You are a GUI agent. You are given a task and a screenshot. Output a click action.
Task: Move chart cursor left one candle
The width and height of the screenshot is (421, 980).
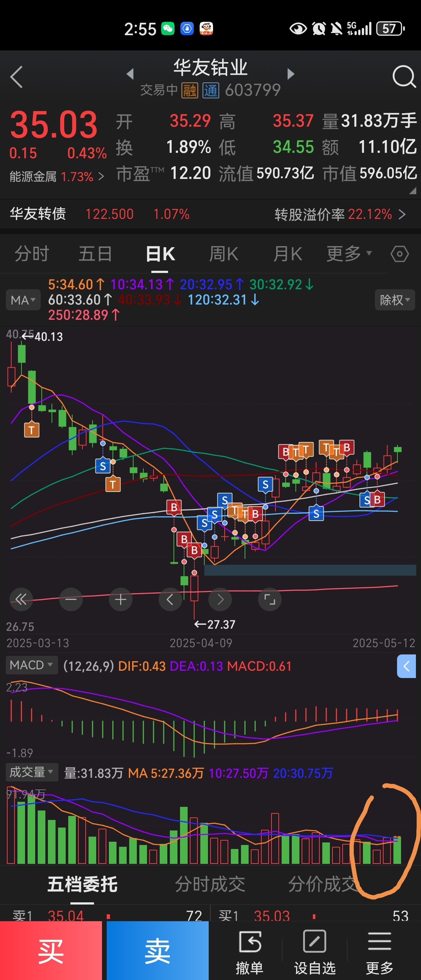pyautogui.click(x=170, y=600)
